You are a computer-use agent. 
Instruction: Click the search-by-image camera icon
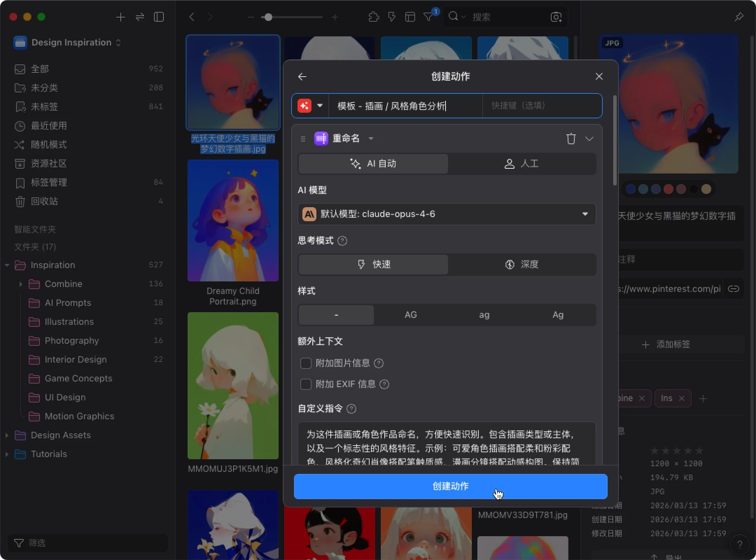click(x=556, y=17)
